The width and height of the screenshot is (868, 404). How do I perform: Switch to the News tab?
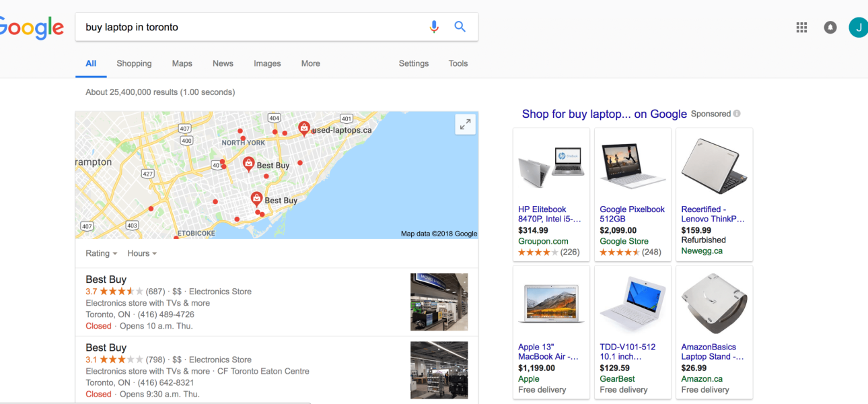(223, 63)
